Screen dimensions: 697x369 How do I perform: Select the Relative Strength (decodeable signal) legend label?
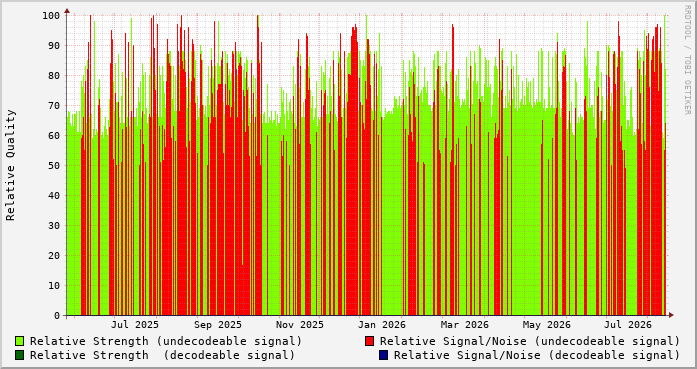click(162, 355)
